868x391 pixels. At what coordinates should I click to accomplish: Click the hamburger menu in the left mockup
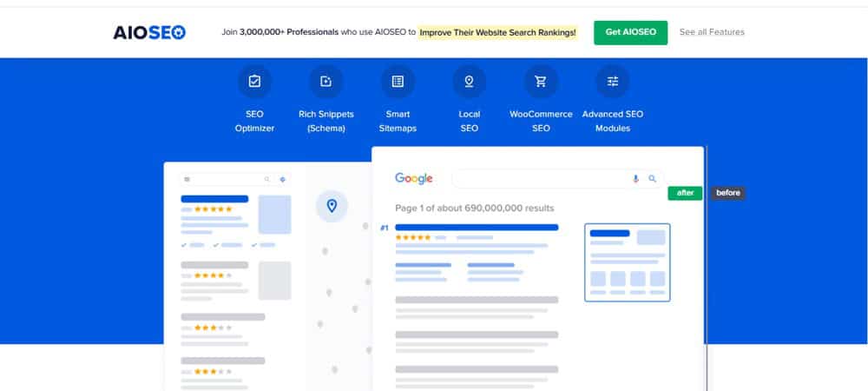[x=187, y=180]
